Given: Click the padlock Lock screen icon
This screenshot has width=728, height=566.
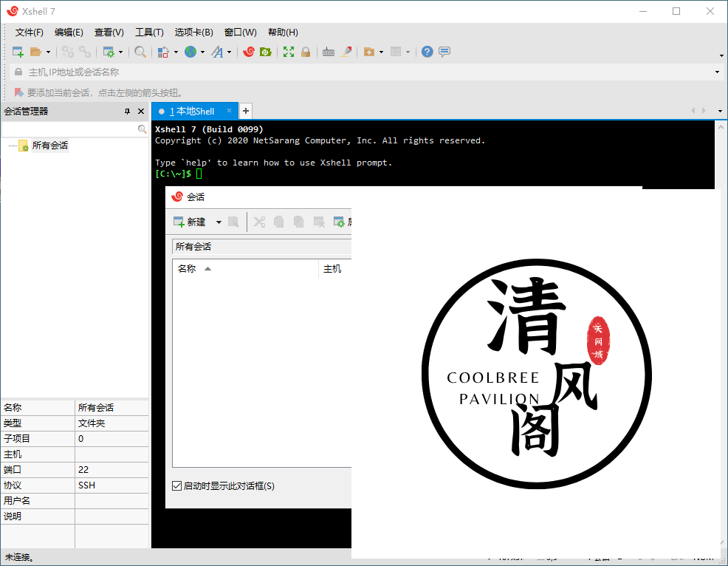Looking at the screenshot, I should [x=306, y=52].
